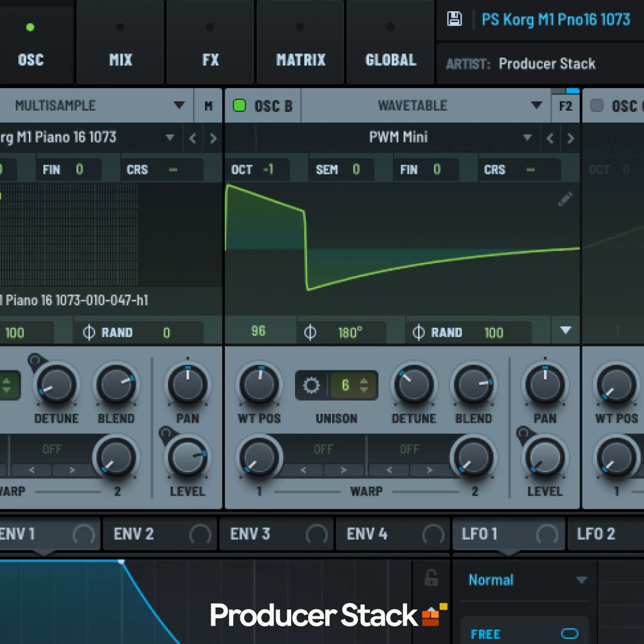Click OSC B random phase icon beside RAND 100
Screen dimensions: 644x644
pos(418,332)
